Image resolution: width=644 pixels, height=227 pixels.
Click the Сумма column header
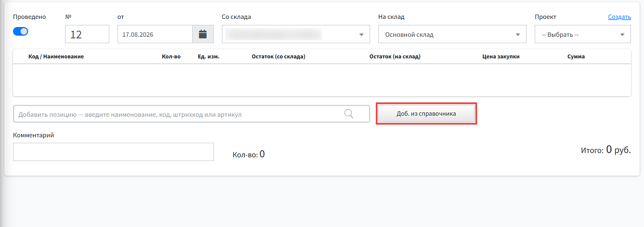(576, 57)
